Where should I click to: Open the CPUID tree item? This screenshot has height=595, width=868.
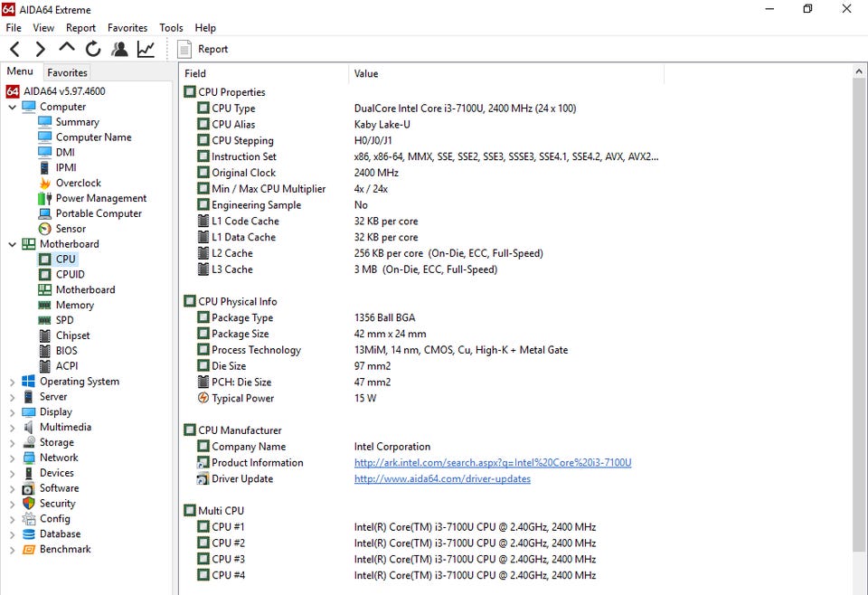point(70,274)
